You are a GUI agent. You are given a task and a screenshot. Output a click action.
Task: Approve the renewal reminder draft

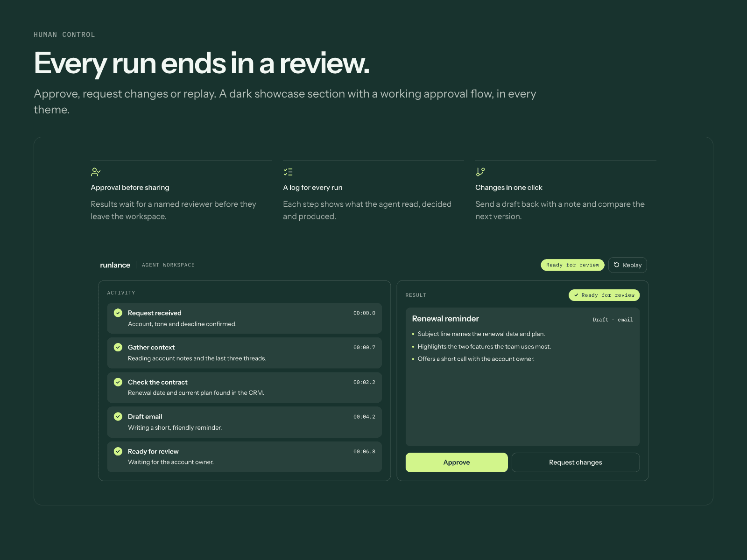(x=457, y=462)
